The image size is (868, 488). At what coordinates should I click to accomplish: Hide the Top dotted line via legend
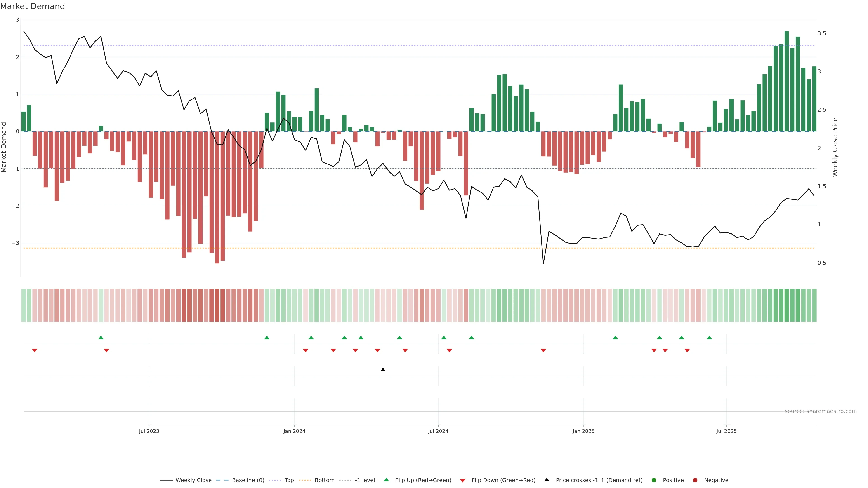click(x=289, y=480)
